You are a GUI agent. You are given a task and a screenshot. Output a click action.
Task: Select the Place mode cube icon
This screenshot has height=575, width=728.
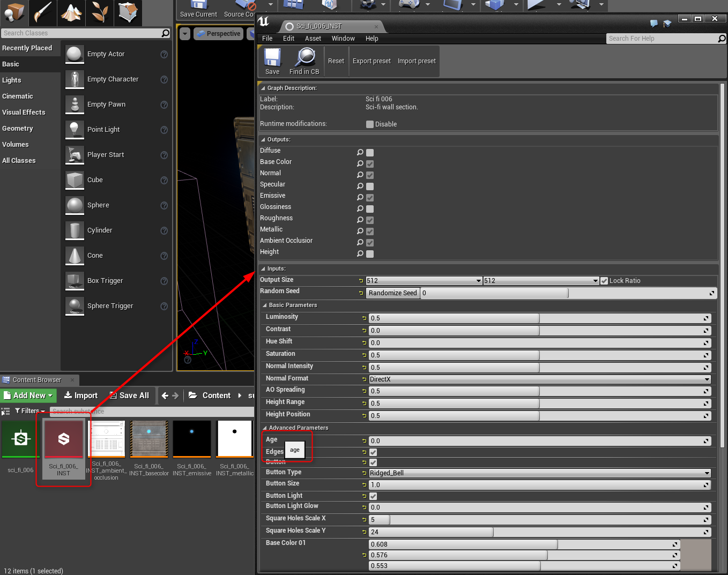click(14, 13)
